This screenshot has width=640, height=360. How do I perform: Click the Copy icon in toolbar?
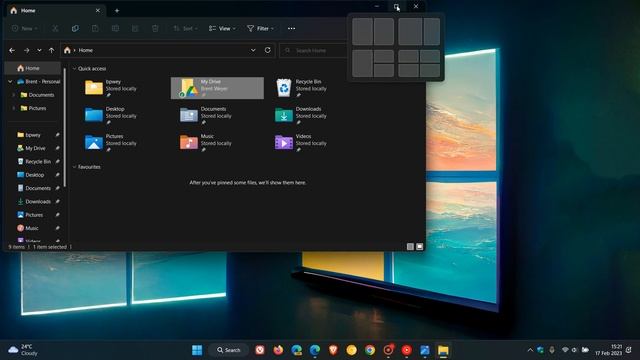(75, 29)
